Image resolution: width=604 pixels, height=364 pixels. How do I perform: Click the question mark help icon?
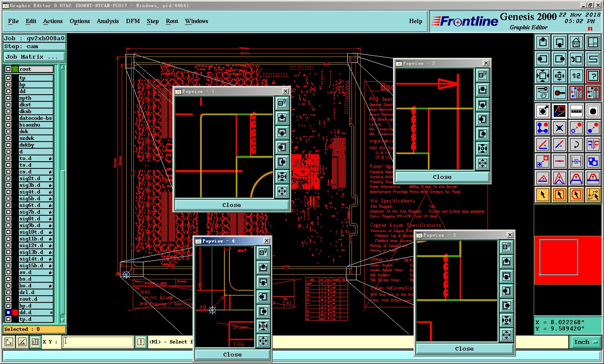click(593, 76)
